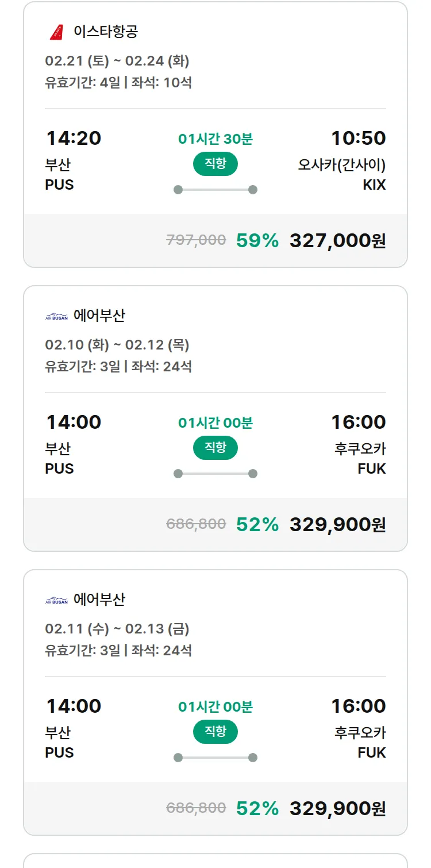Image resolution: width=431 pixels, height=868 pixels.
Task: Click the 02.10 (화) ~ 02.12 (목) date range
Action: coord(117,345)
